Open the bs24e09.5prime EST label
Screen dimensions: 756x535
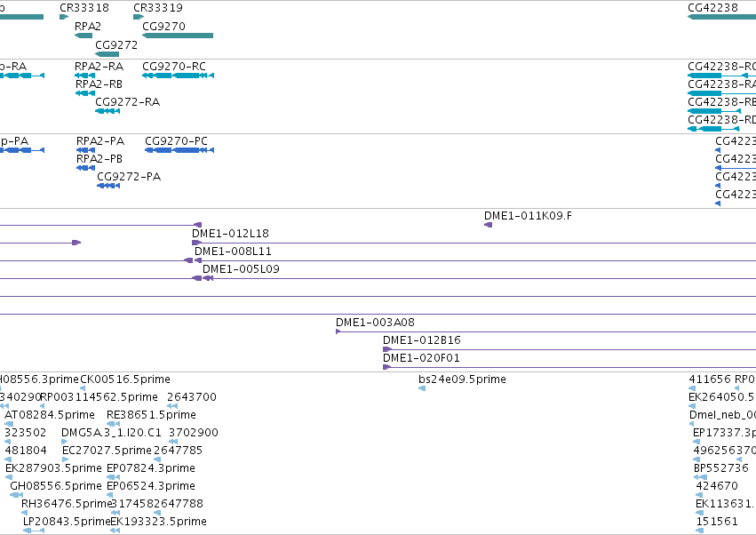tap(462, 379)
